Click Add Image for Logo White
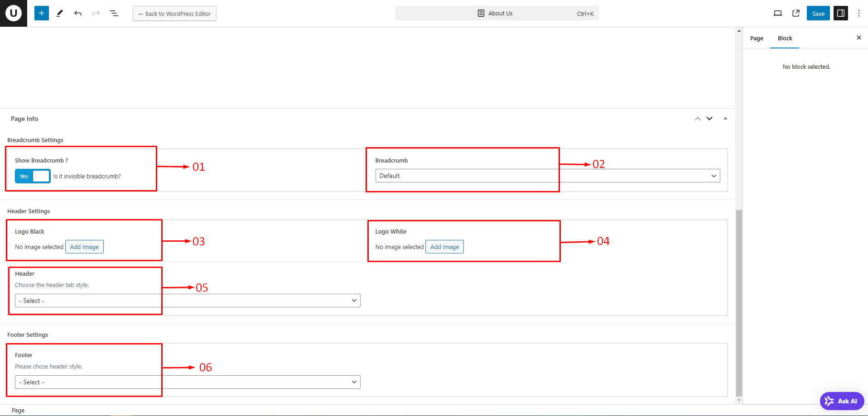 (444, 247)
